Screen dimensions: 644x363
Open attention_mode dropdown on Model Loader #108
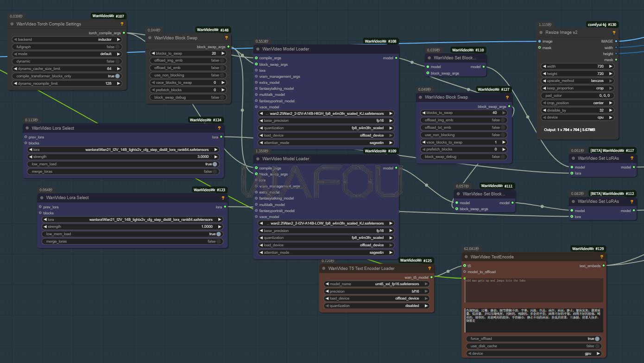point(326,143)
